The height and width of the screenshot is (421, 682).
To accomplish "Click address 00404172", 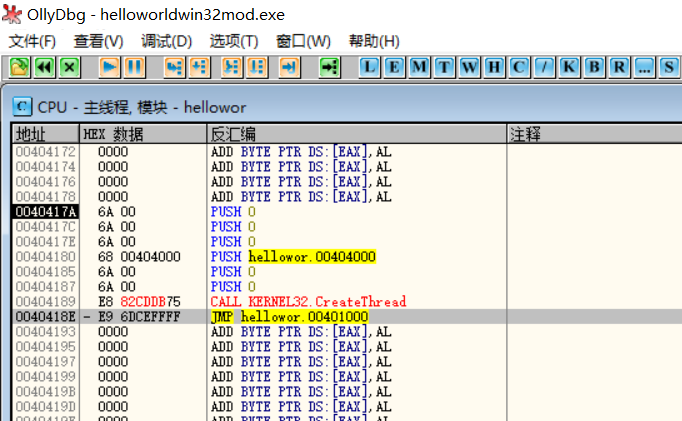I will 46,152.
